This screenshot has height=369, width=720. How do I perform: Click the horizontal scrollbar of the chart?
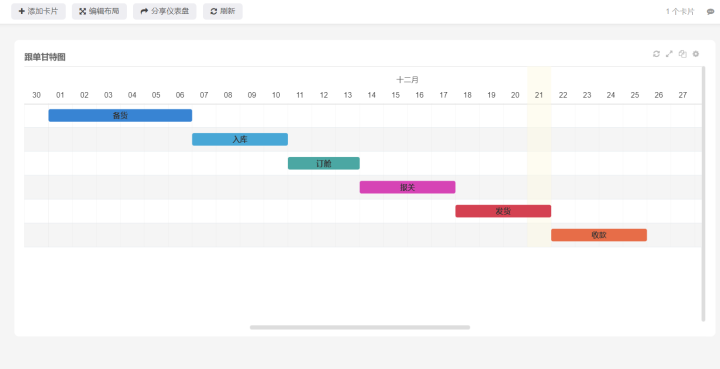(360, 327)
